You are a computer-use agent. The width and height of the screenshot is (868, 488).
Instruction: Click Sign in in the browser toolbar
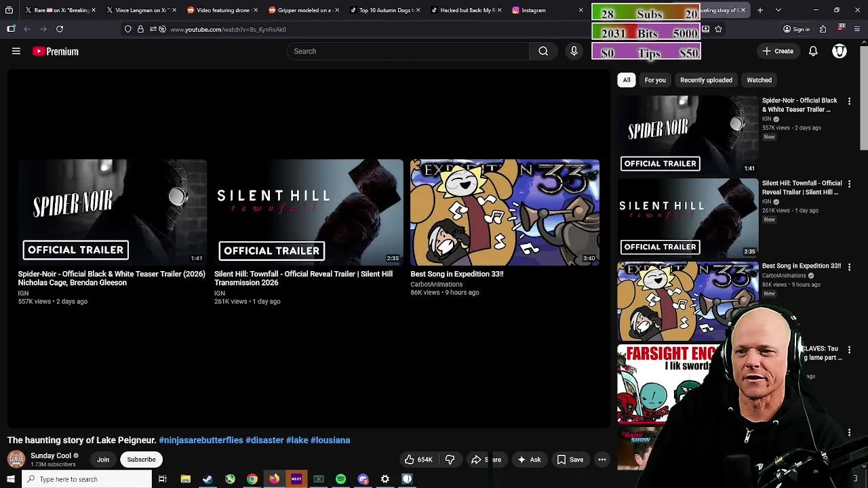796,29
